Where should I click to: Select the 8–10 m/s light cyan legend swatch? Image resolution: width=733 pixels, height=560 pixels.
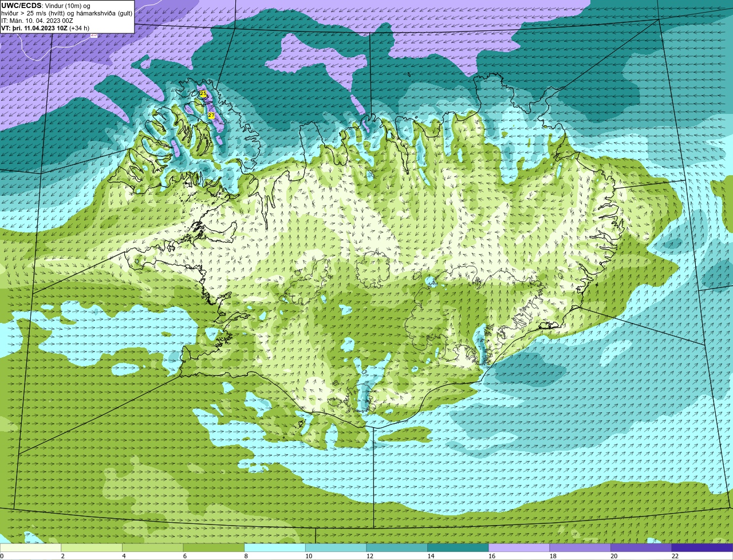275,548
